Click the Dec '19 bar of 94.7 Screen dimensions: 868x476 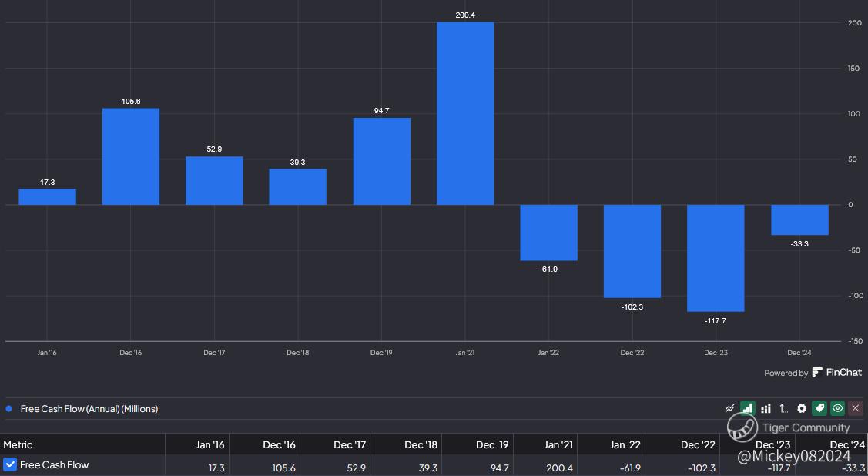[381, 162]
